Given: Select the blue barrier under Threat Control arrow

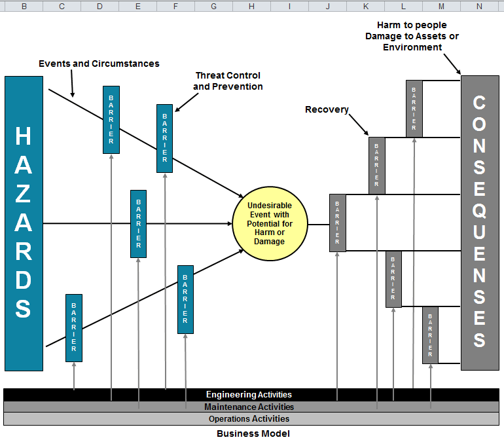Looking at the screenshot, I should tap(164, 139).
